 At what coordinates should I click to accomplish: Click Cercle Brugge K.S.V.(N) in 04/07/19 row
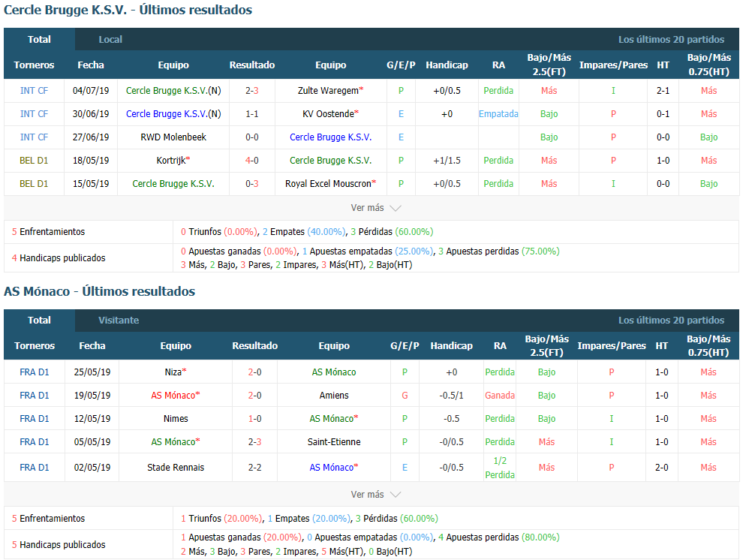tap(173, 91)
